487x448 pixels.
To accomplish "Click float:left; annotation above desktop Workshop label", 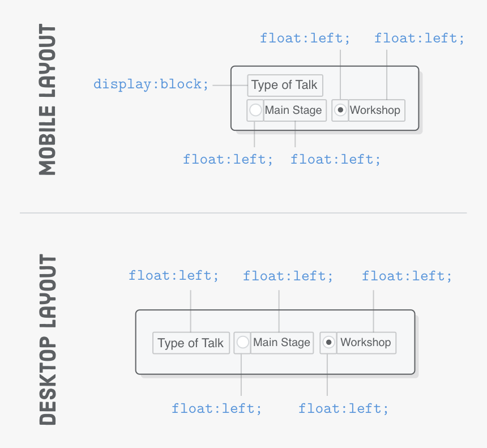I will tap(407, 276).
